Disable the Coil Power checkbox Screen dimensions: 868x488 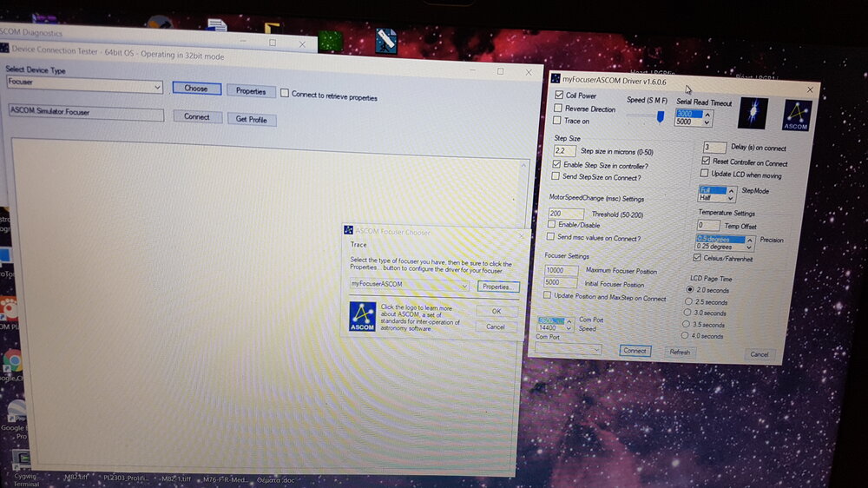558,96
